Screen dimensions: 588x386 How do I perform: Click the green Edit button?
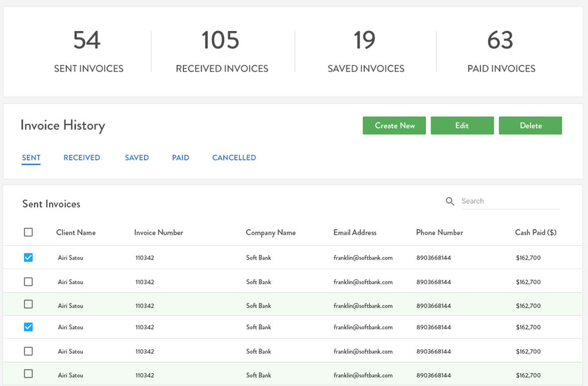point(462,125)
